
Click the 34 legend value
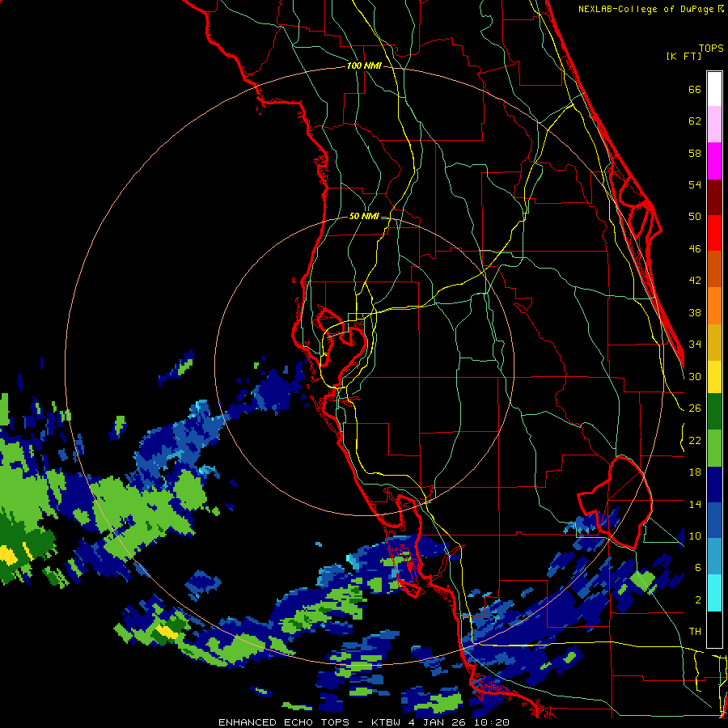point(695,344)
